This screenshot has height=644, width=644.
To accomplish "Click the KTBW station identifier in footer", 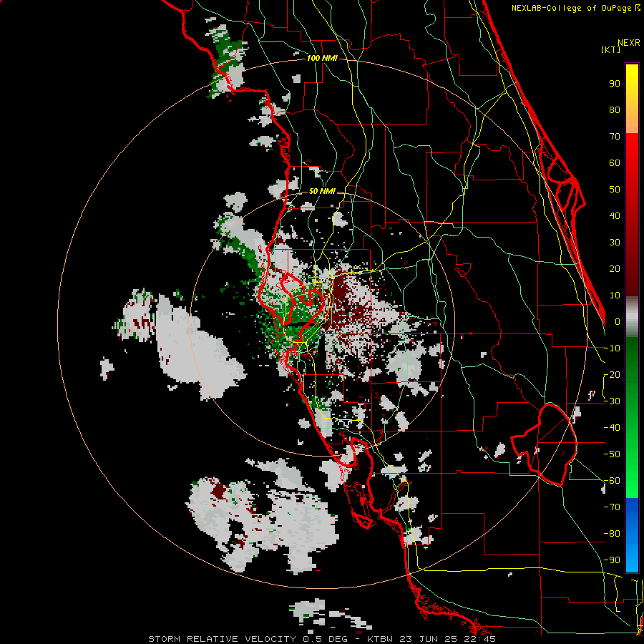I will pos(381,639).
